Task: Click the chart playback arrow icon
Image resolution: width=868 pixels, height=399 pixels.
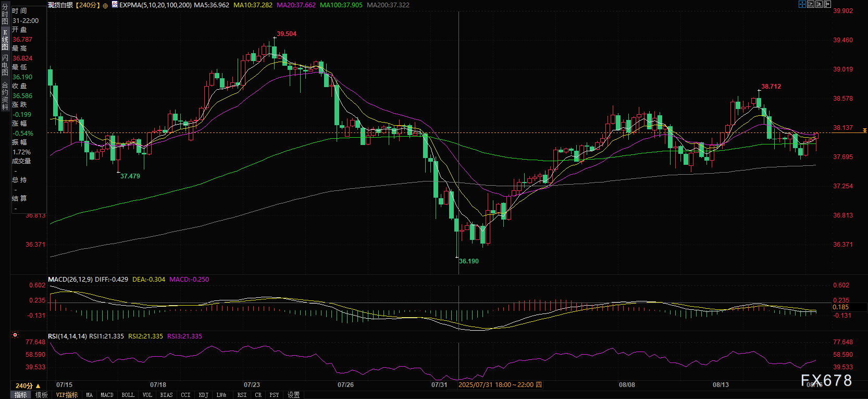Action: (x=819, y=4)
